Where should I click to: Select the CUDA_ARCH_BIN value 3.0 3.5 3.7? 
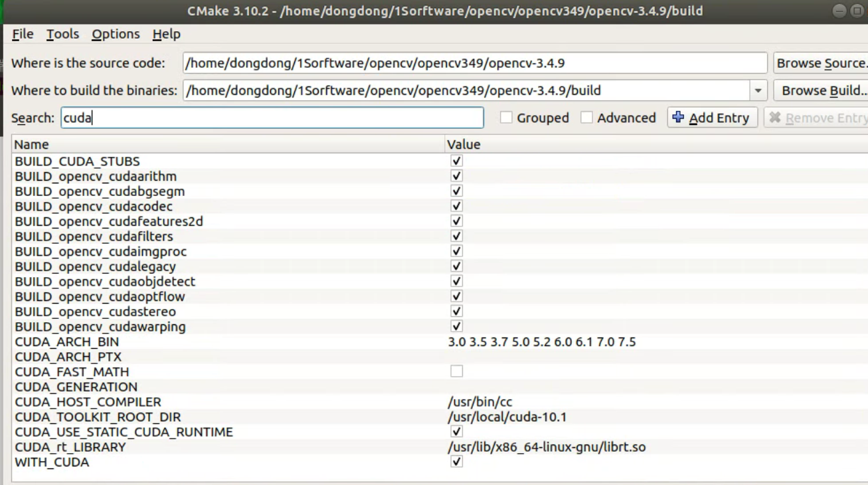pos(542,341)
